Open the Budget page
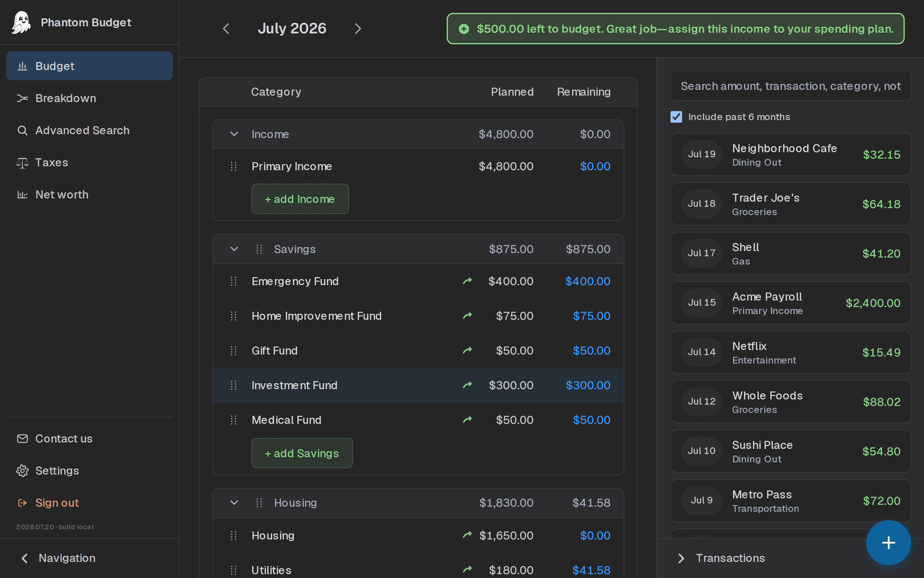This screenshot has width=924, height=578. 89,66
